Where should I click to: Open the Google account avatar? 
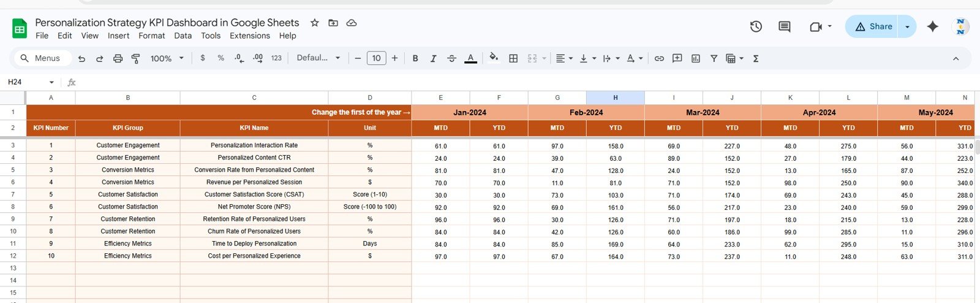pos(960,26)
